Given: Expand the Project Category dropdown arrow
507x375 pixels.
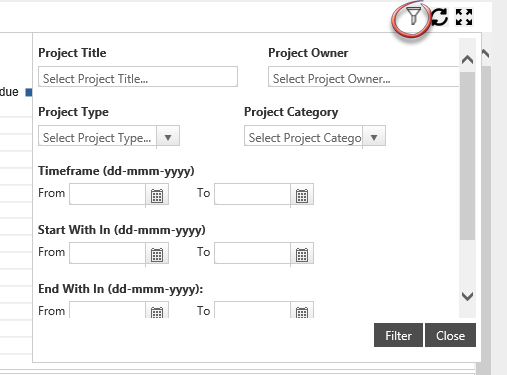Looking at the screenshot, I should point(374,137).
